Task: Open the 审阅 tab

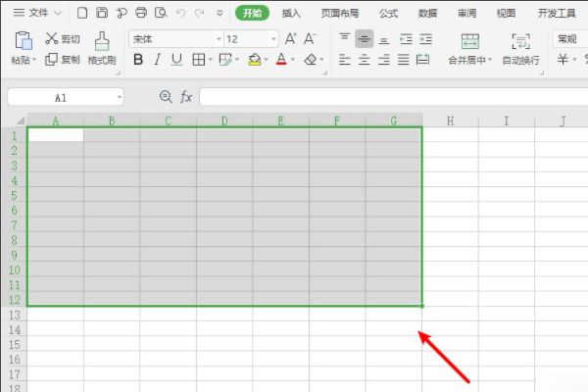Action: [x=466, y=14]
